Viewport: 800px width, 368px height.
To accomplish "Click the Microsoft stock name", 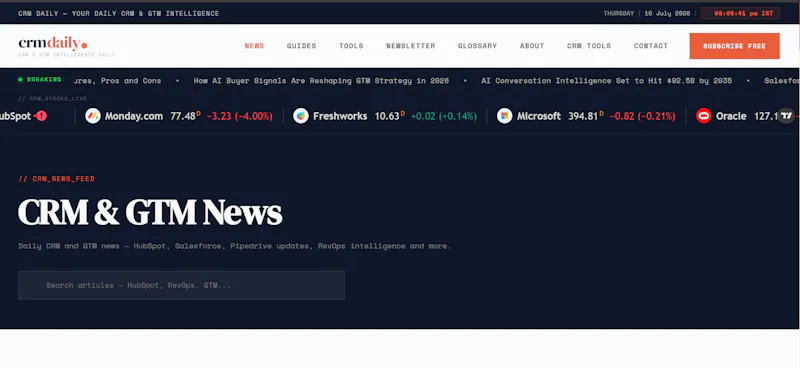I will click(x=539, y=116).
